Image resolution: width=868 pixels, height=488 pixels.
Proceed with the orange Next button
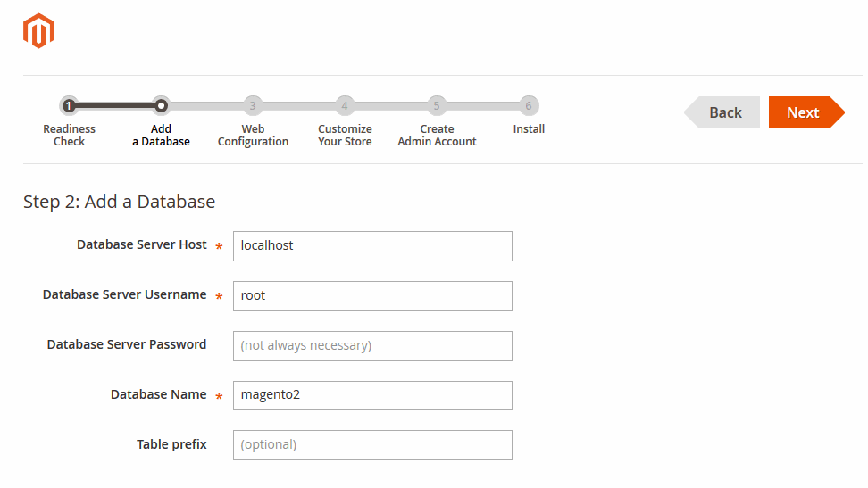pyautogui.click(x=804, y=112)
